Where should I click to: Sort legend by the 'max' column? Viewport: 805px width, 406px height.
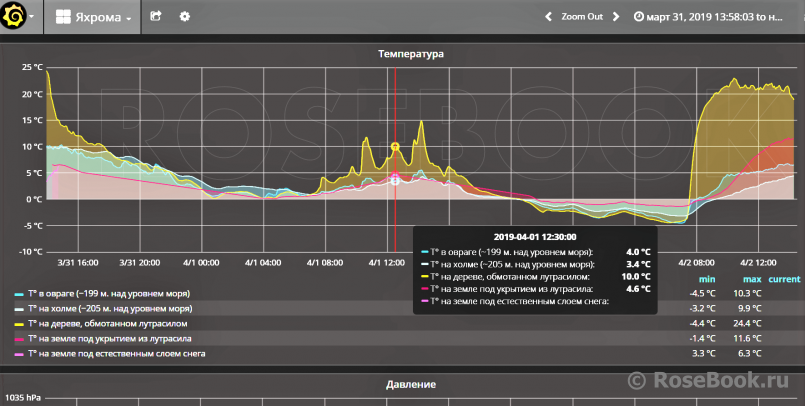tap(751, 278)
